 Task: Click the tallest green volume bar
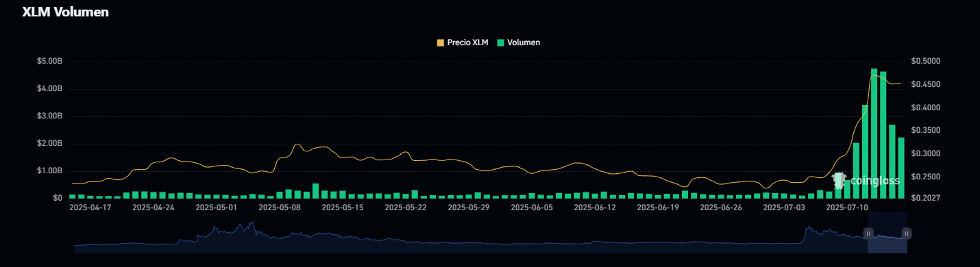click(874, 133)
